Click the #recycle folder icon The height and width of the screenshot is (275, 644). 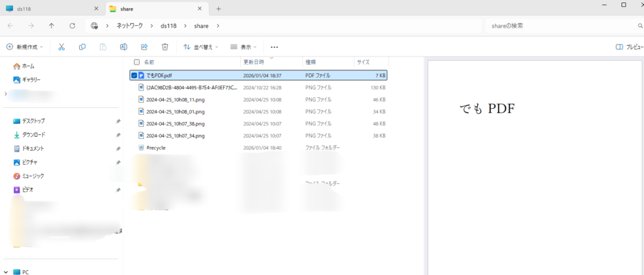pos(141,148)
